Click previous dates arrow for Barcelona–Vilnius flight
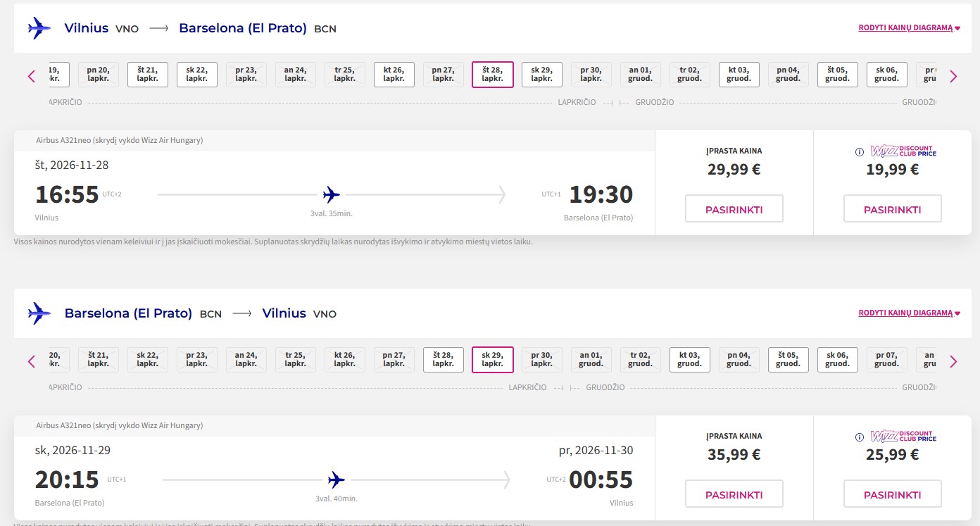This screenshot has height=526, width=980. pos(32,362)
